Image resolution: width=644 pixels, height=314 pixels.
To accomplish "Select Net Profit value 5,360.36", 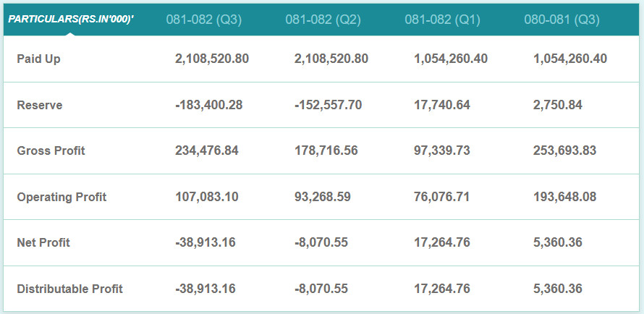I will (557, 242).
